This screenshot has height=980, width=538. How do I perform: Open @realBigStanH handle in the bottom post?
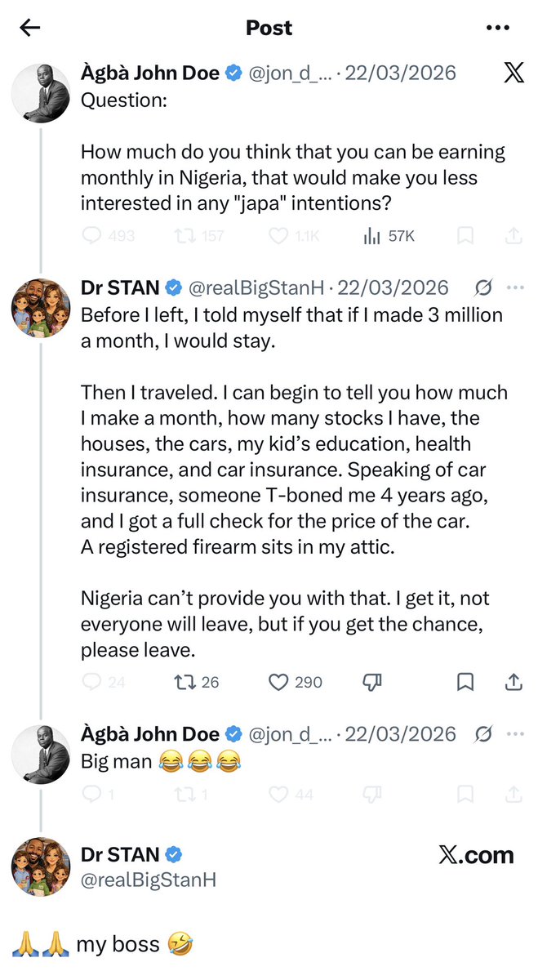(x=149, y=879)
